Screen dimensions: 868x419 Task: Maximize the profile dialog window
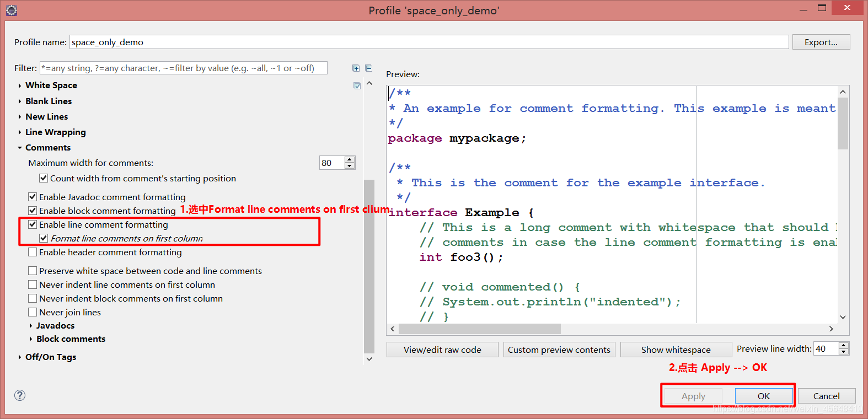(x=822, y=8)
